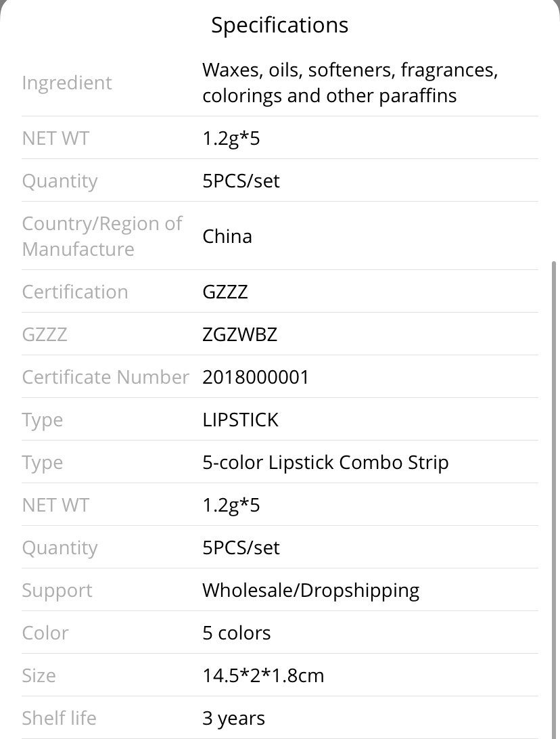Tap the Country/Region of Manufacture label

(101, 236)
